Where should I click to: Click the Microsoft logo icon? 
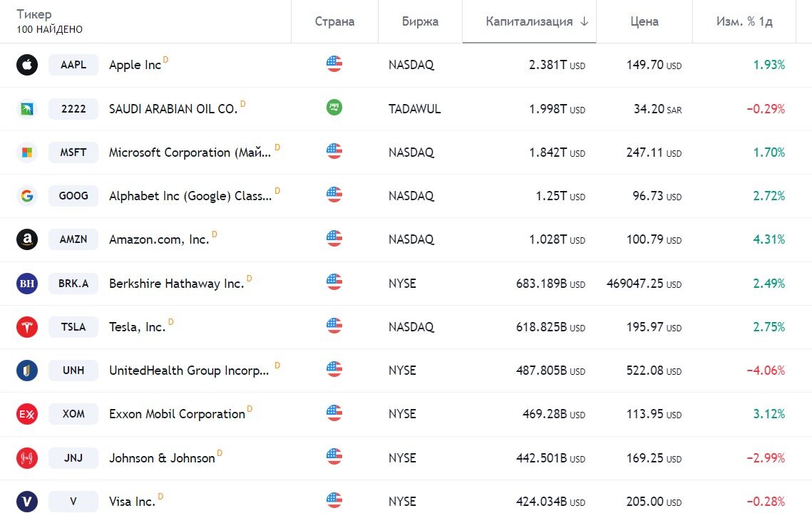(27, 152)
